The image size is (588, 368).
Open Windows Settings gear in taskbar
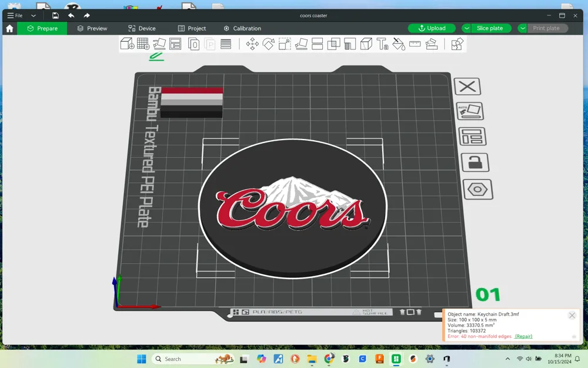pyautogui.click(x=430, y=359)
